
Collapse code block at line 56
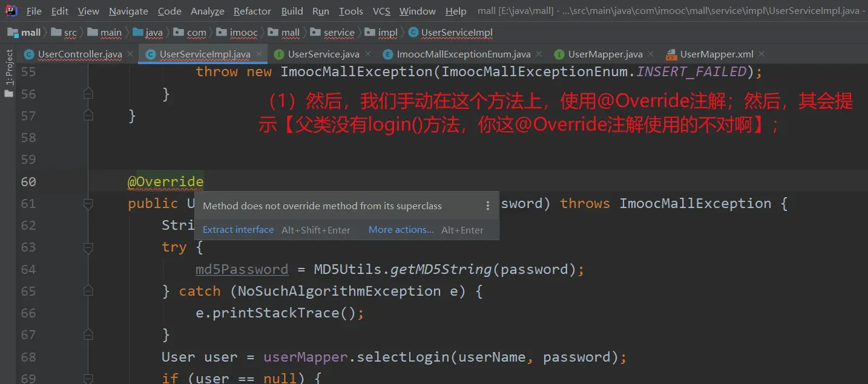(x=88, y=94)
